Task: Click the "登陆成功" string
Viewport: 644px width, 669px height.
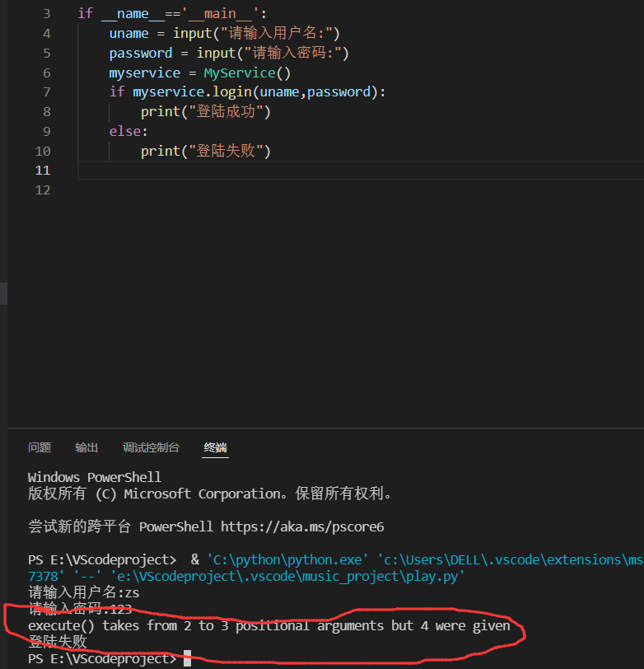Action: pyautogui.click(x=226, y=111)
